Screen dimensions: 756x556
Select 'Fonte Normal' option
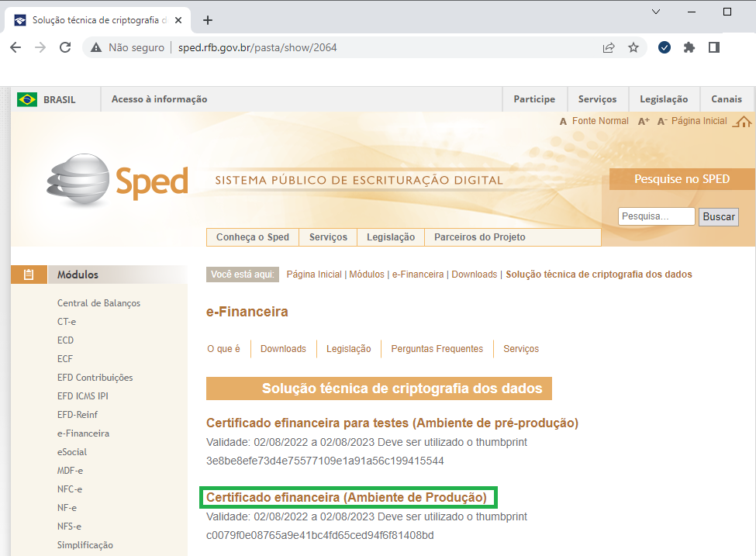pos(600,121)
